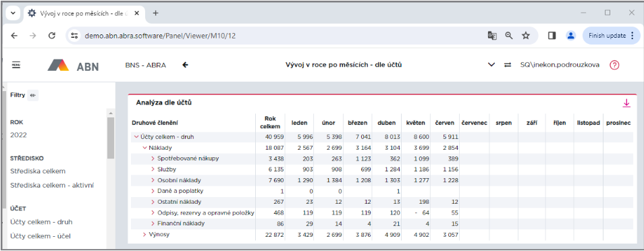Toggle the browser side panel icon
Screen dimensions: 644x251
click(552, 36)
